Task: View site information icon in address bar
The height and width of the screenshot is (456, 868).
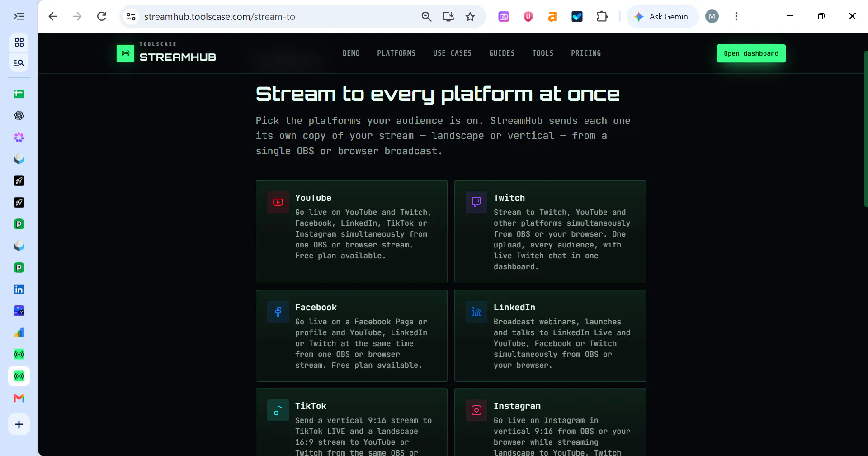Action: click(x=131, y=17)
